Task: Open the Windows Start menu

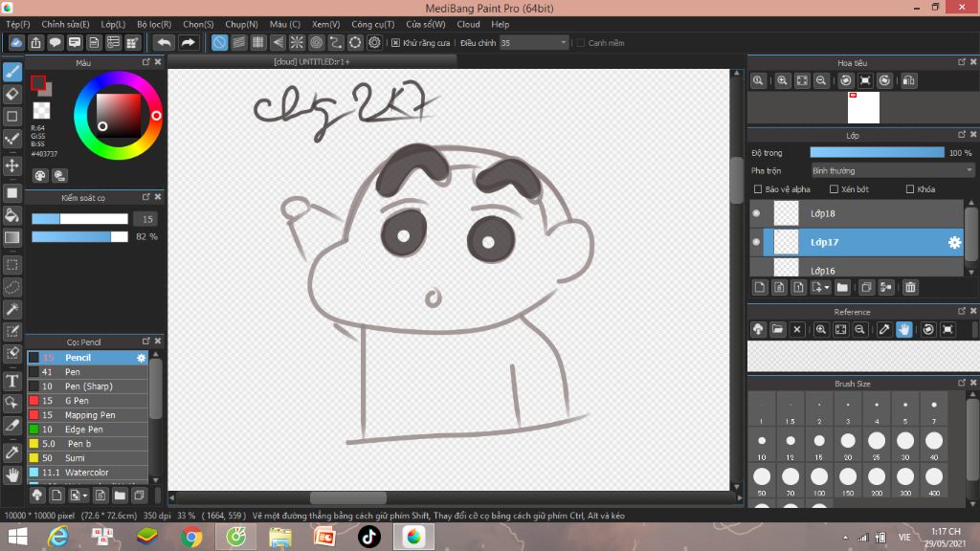Action: pyautogui.click(x=17, y=537)
